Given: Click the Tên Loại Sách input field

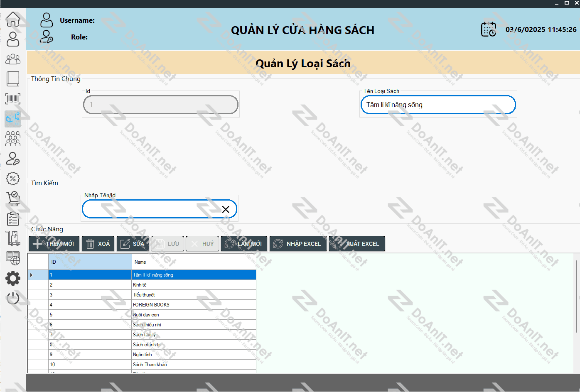Looking at the screenshot, I should click(x=437, y=105).
